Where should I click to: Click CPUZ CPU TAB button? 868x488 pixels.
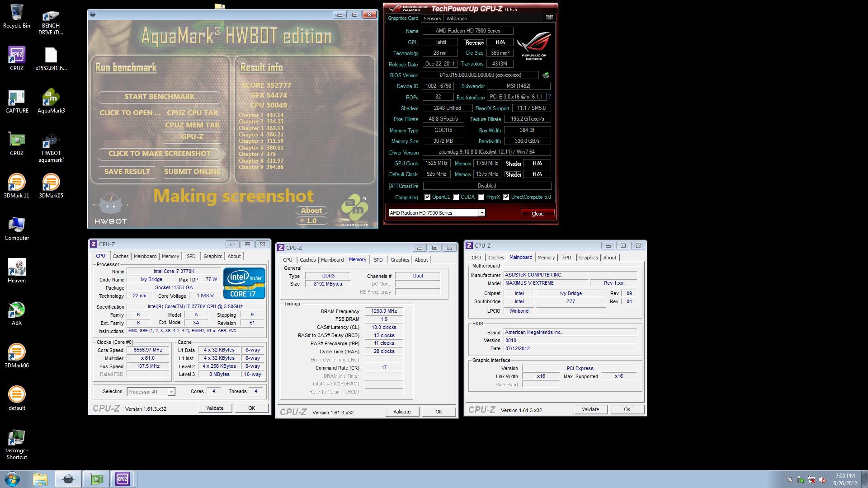pos(192,113)
